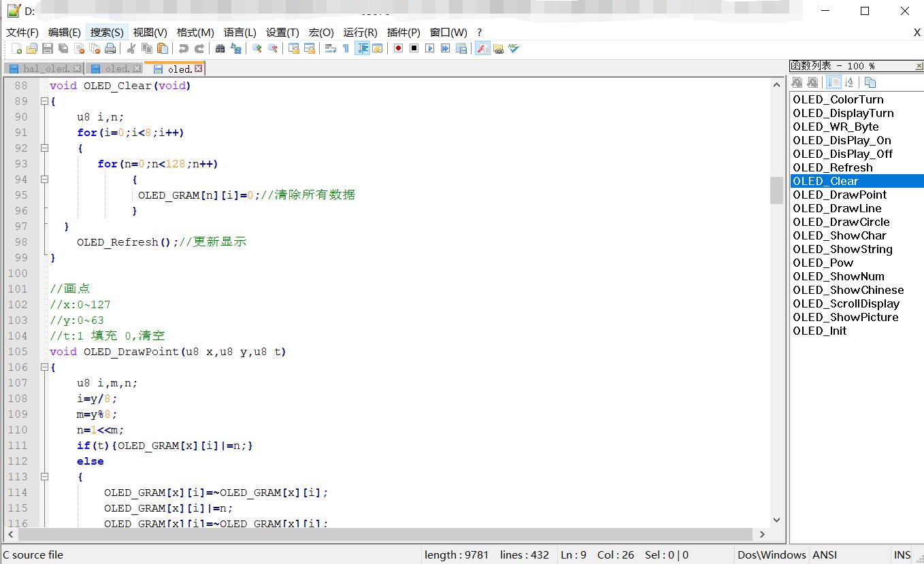Image resolution: width=924 pixels, height=564 pixels.
Task: Start macro recording with red dot icon
Action: (398, 48)
